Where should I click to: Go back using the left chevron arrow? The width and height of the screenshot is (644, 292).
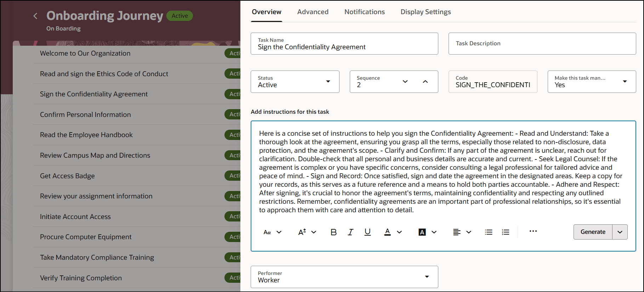pos(35,16)
